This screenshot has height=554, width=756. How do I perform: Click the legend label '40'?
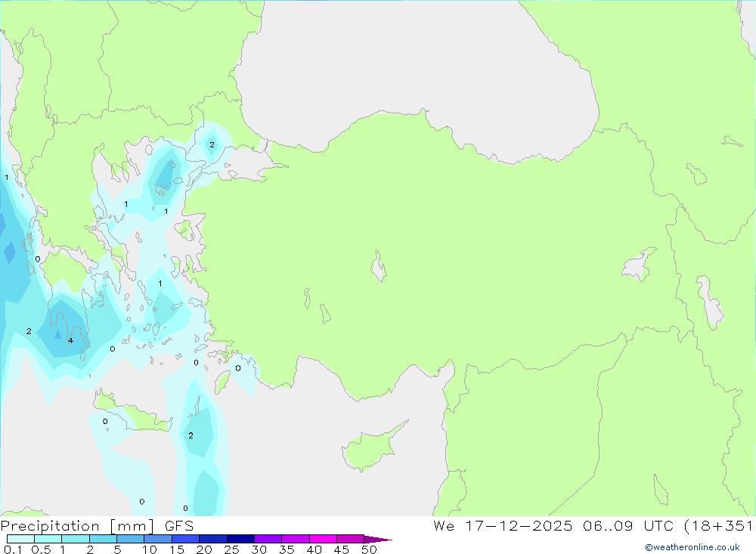314,549
